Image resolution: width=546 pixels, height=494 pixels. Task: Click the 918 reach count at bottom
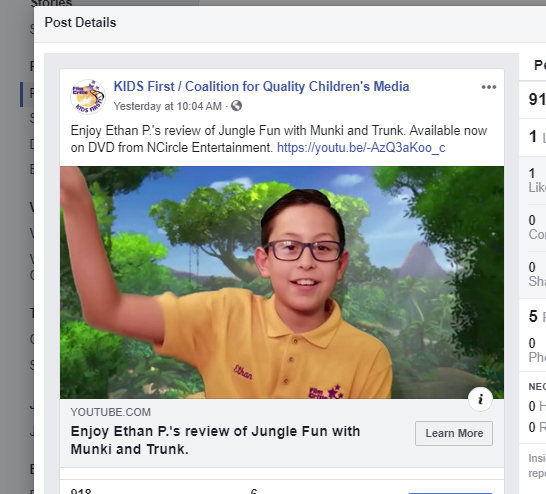[x=81, y=491]
